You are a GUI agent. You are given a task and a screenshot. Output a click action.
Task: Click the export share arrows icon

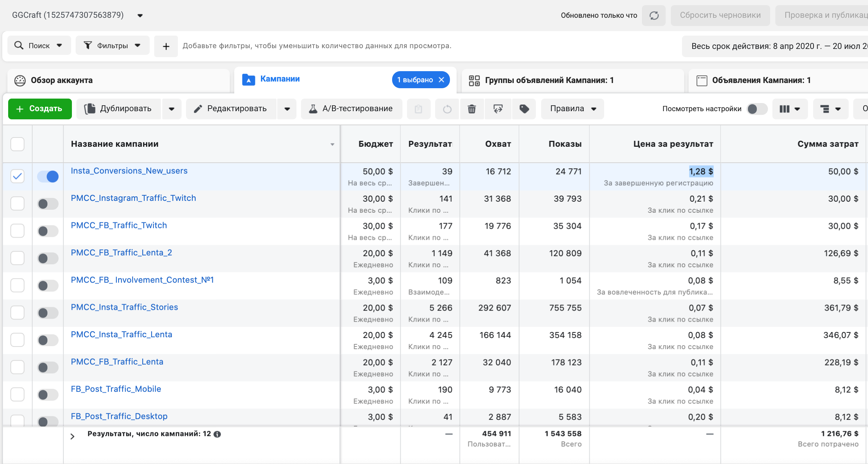[498, 109]
